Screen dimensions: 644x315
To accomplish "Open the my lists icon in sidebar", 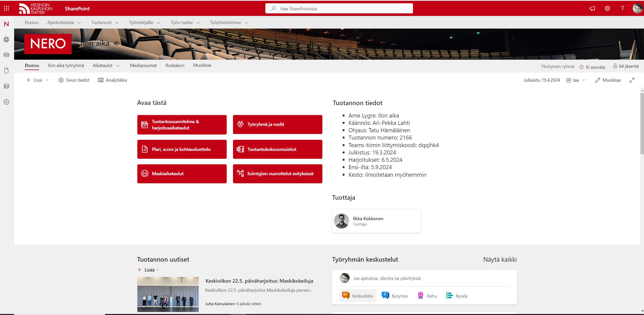I will click(7, 86).
